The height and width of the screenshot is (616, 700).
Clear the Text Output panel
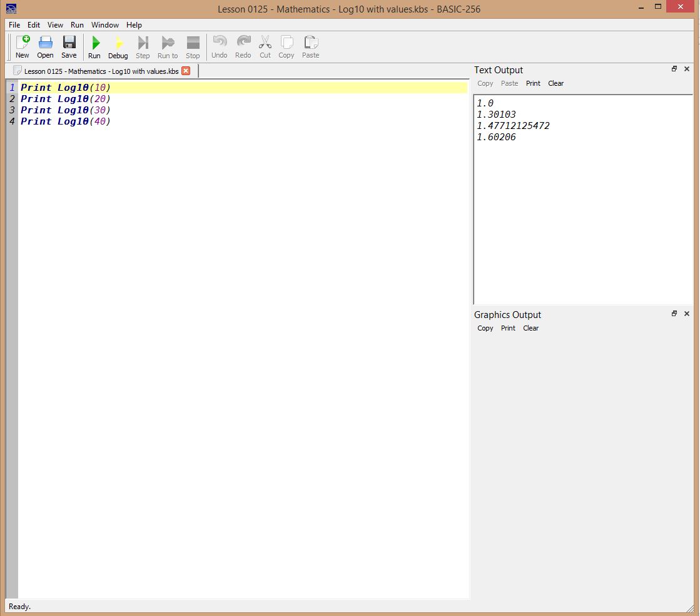pos(555,83)
